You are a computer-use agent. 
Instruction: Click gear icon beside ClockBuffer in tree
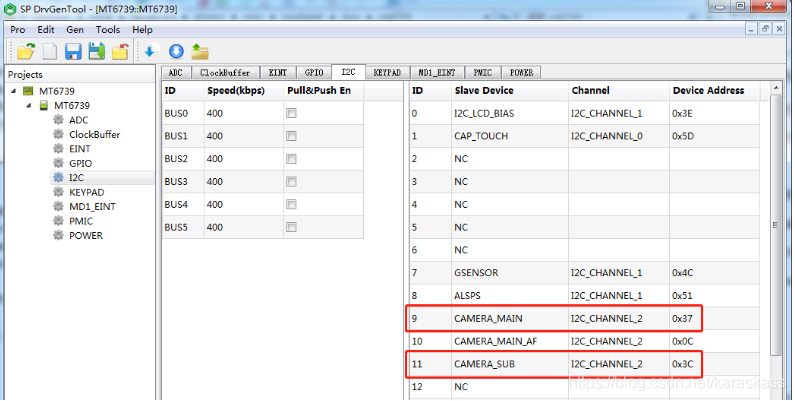pyautogui.click(x=59, y=134)
